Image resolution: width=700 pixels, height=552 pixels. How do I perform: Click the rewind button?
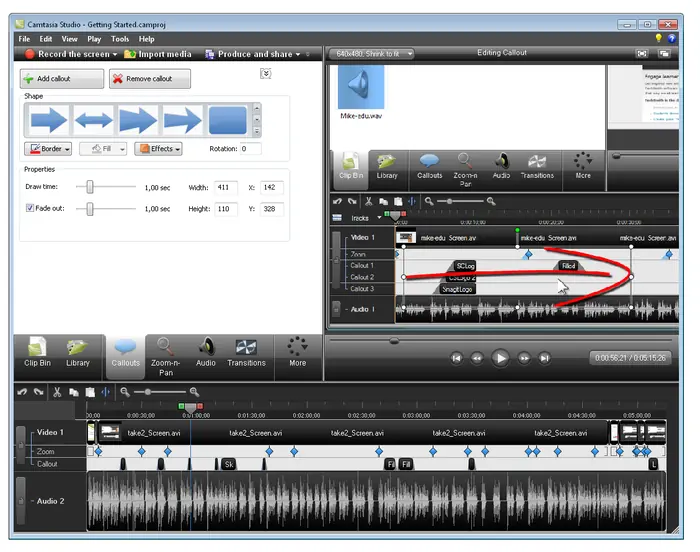[x=477, y=358]
